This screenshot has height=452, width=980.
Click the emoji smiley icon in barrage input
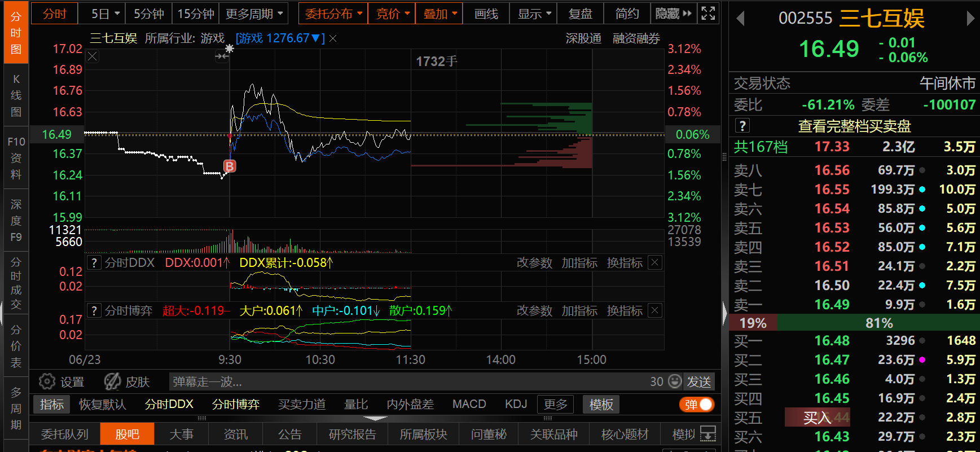click(x=675, y=381)
